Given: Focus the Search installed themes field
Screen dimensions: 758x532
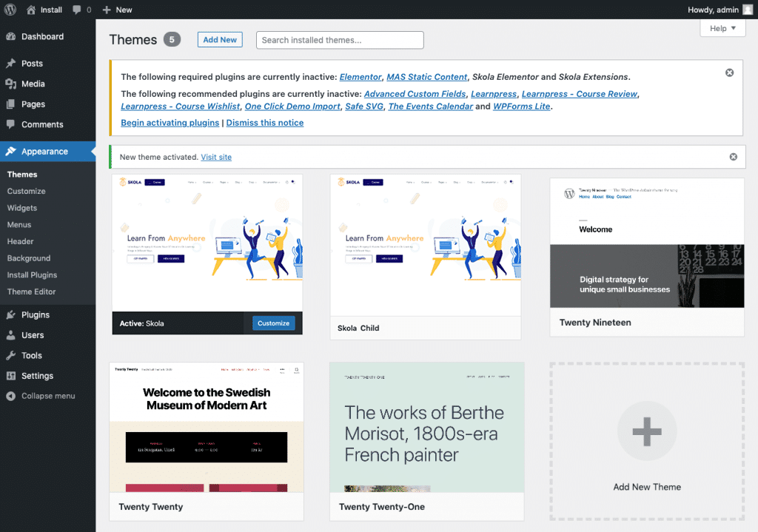Looking at the screenshot, I should tap(340, 40).
